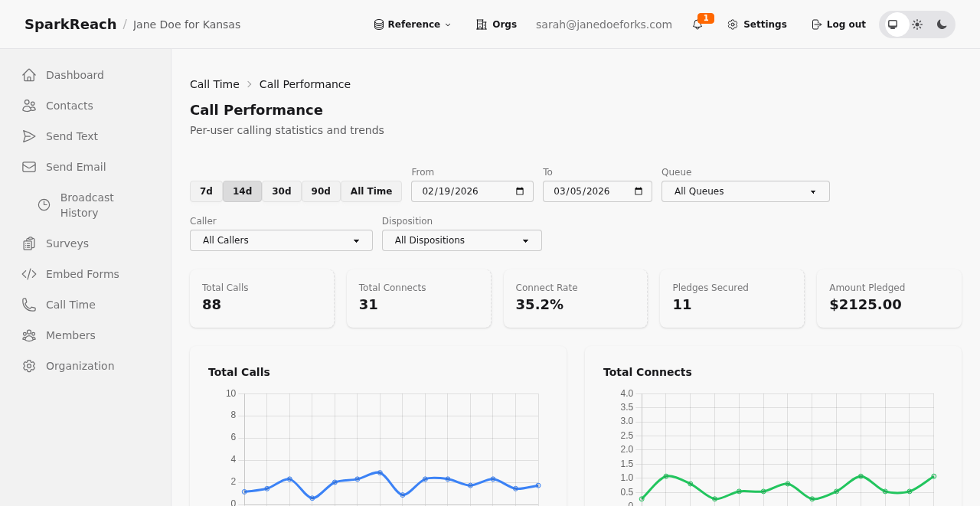Open the All Dispositions dropdown

coord(462,240)
